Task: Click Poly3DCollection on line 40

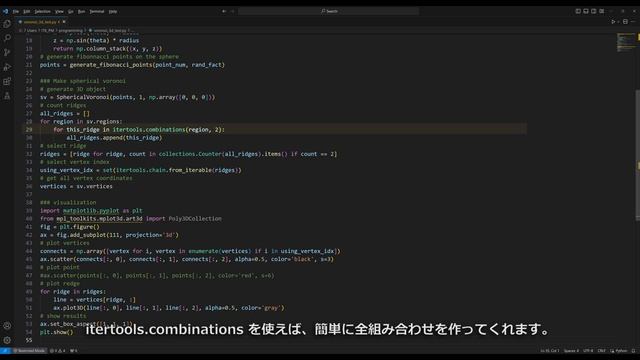Action: click(x=195, y=219)
